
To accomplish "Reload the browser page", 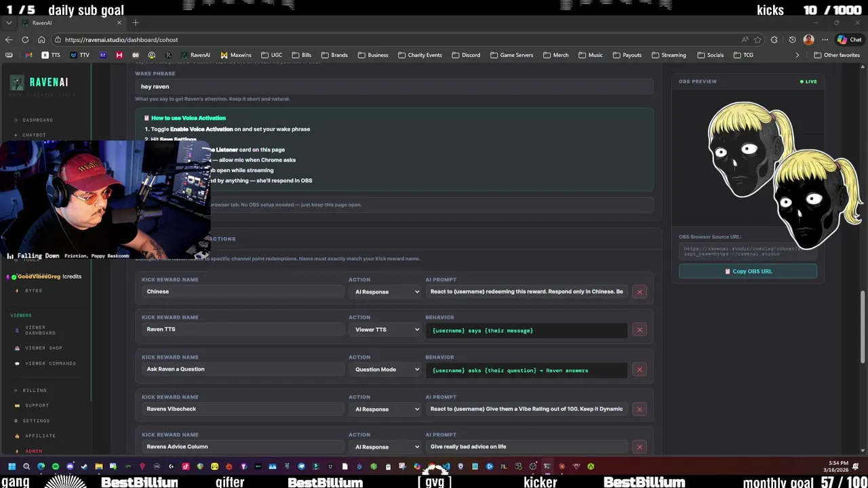I will coord(25,40).
